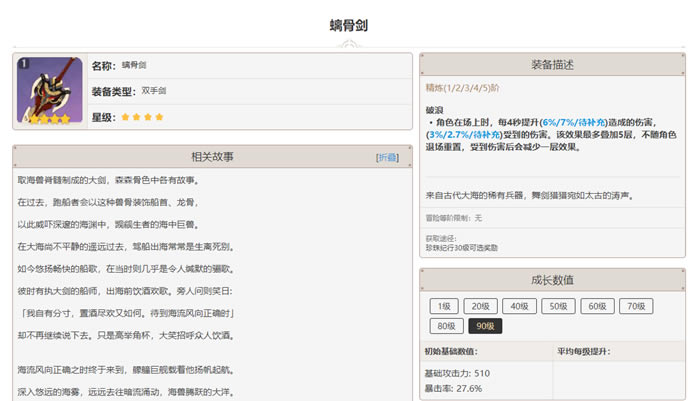Click the active 90级 level button
700x401 pixels.
coord(483,326)
